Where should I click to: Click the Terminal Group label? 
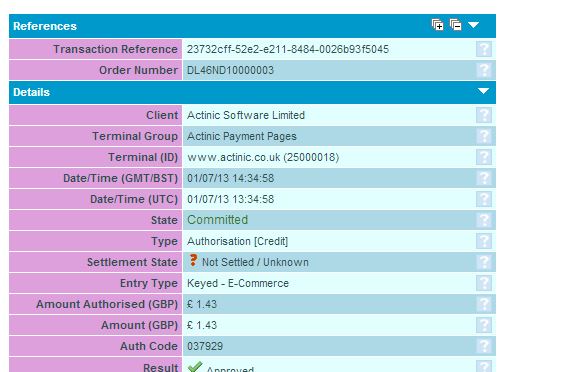click(x=135, y=136)
